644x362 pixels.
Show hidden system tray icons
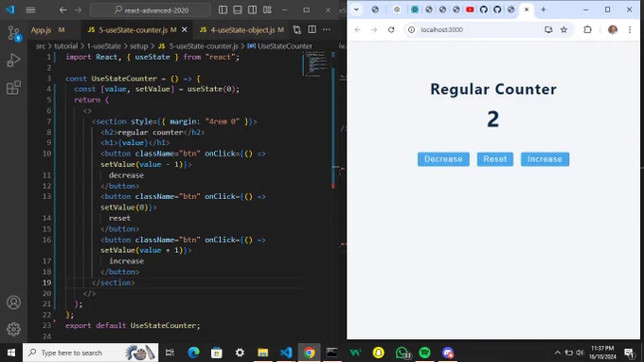tap(557, 353)
